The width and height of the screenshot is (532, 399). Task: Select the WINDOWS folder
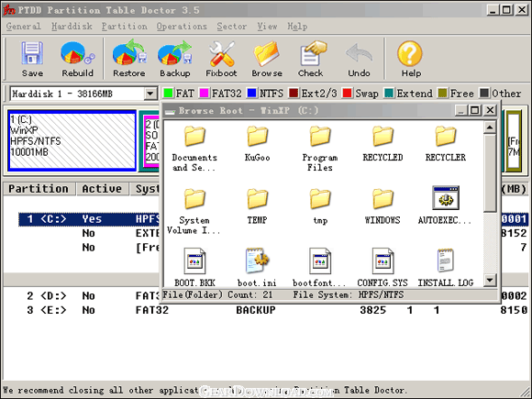[x=382, y=207]
